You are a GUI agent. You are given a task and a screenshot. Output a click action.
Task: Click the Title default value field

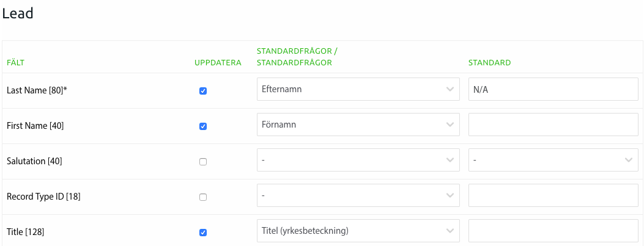[553, 231]
